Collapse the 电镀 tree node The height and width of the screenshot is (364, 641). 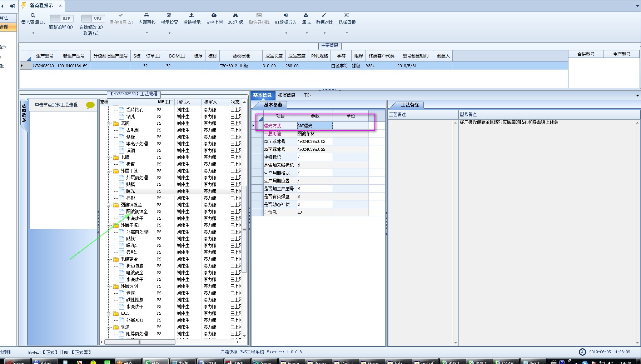tap(109, 158)
